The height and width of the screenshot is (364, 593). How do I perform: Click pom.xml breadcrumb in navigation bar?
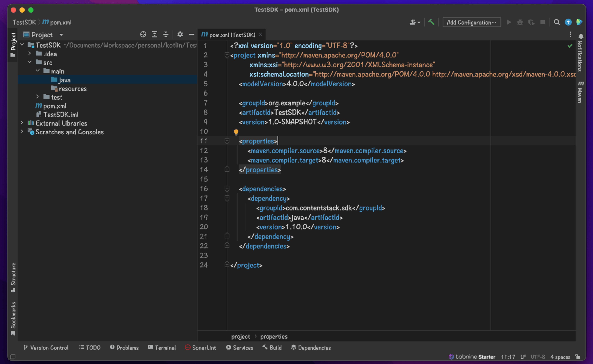[57, 22]
